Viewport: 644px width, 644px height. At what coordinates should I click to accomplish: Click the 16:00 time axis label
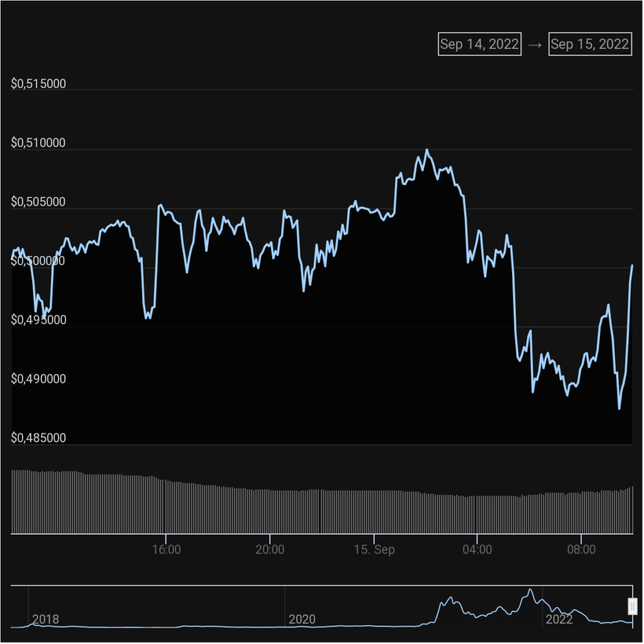166,550
